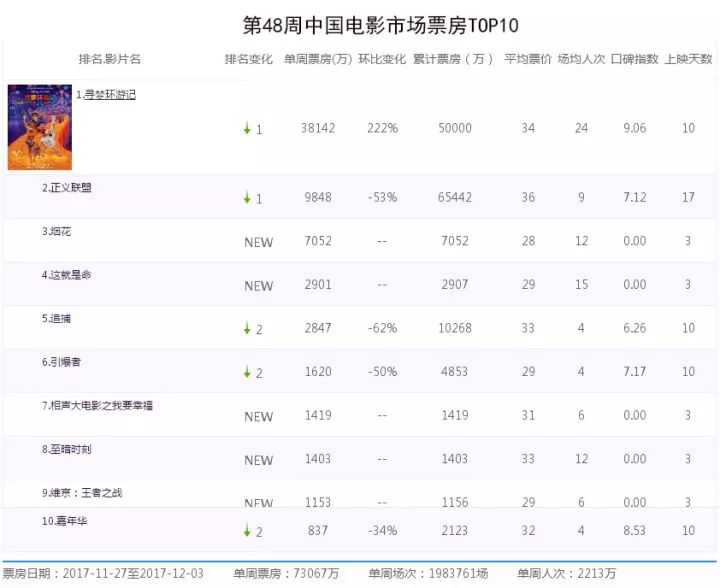Click the 场均人次 column header
The height and width of the screenshot is (588, 720).
click(x=581, y=59)
